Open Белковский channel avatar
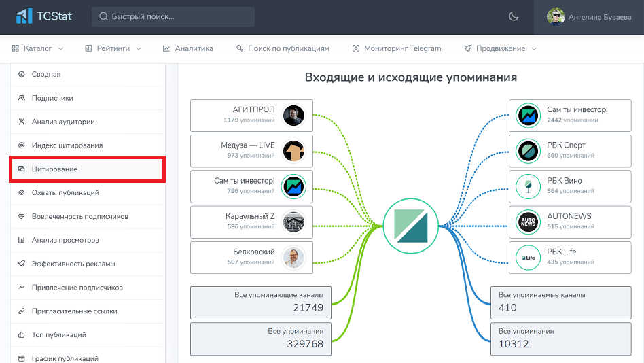This screenshot has width=644, height=363. tap(293, 258)
